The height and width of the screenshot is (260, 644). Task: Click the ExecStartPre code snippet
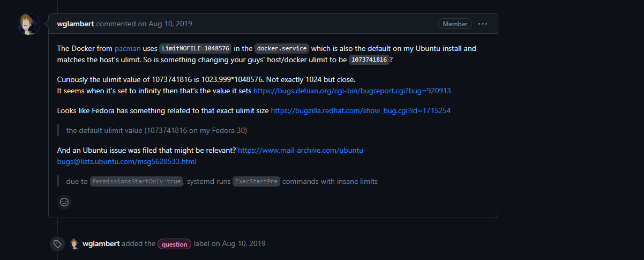tap(256, 181)
